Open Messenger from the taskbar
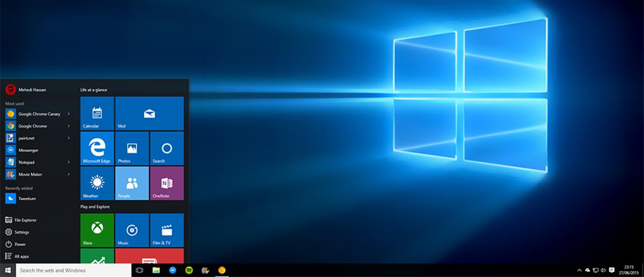 [x=173, y=270]
